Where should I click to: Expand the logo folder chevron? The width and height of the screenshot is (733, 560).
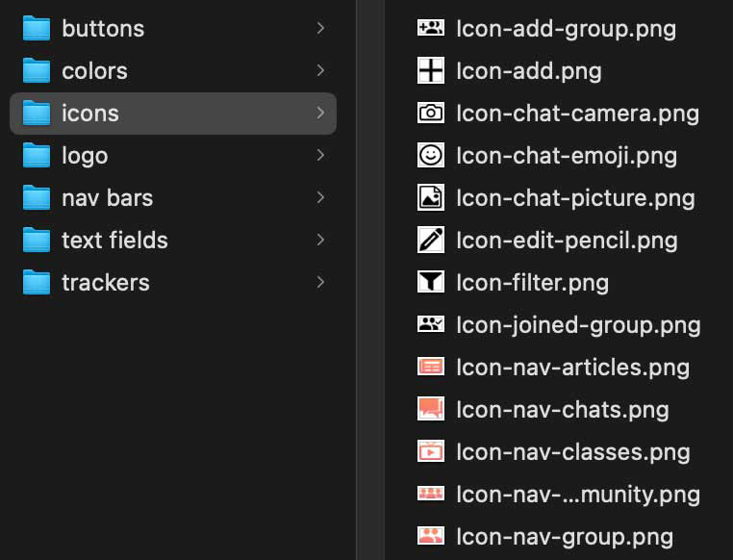tap(320, 155)
